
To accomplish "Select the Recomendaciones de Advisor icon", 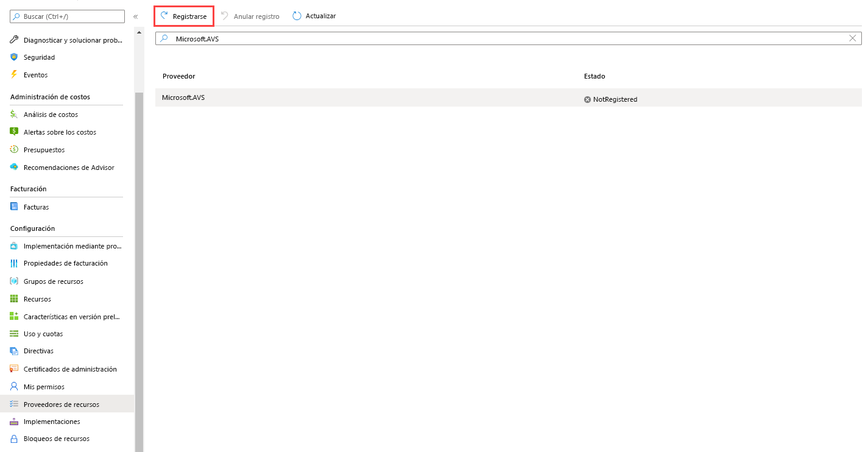I will coord(13,167).
